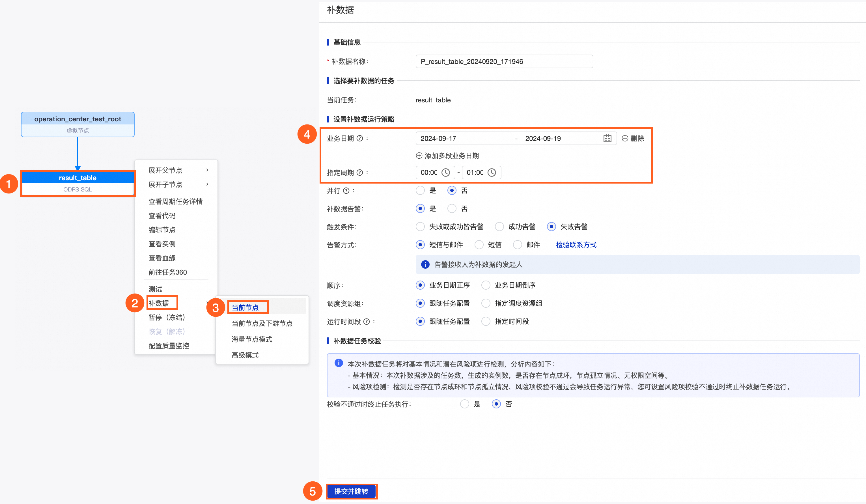Click the help icon next to 指定周期
866x504 pixels.
pos(359,173)
